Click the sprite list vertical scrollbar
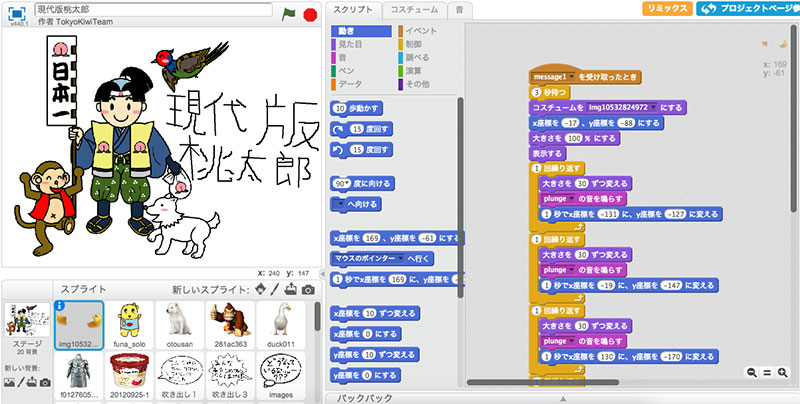800x404 pixels. tap(317, 316)
